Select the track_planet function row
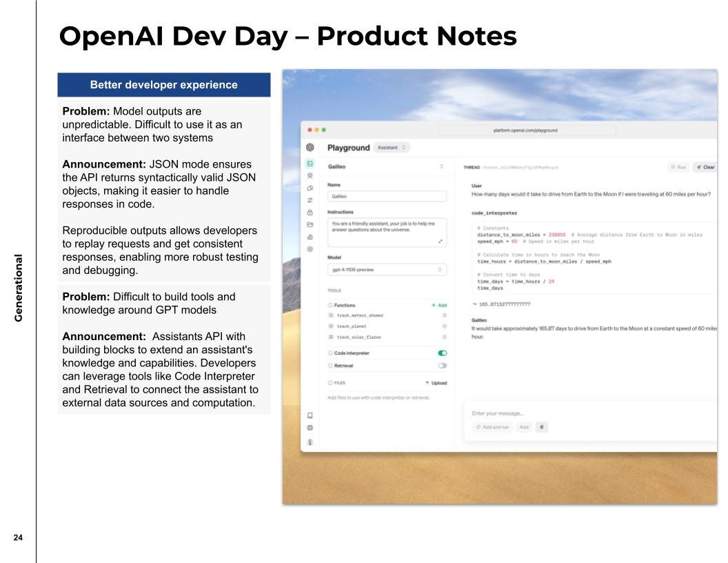Screen dimensions: 728x563 click(387, 326)
